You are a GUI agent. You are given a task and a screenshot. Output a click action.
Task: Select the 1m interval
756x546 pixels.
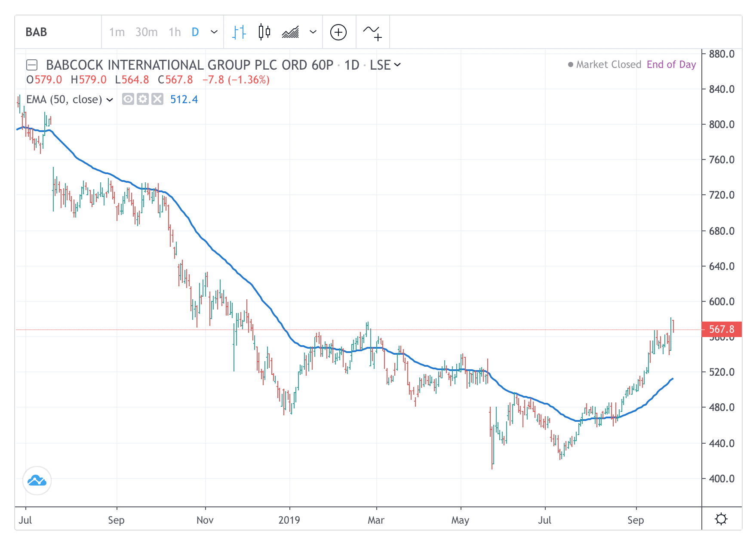[x=117, y=32]
